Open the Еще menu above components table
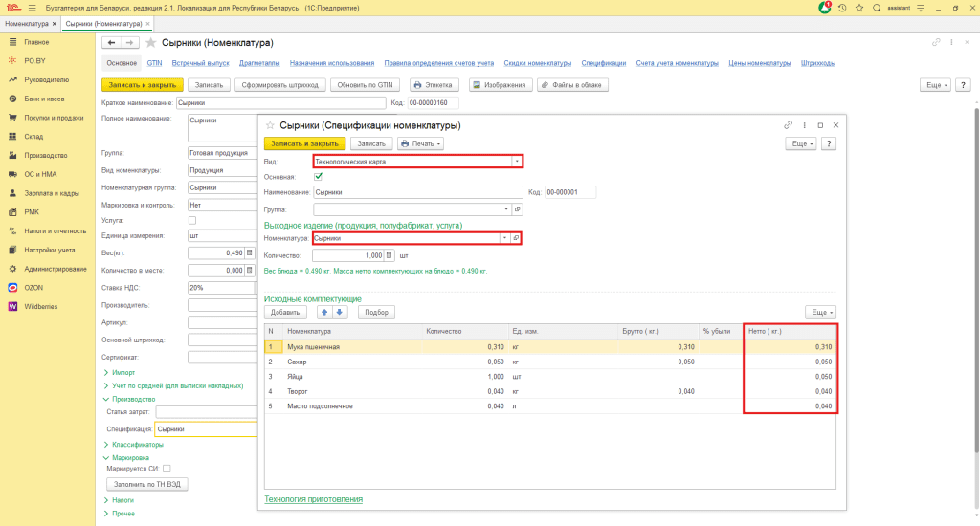 820,312
